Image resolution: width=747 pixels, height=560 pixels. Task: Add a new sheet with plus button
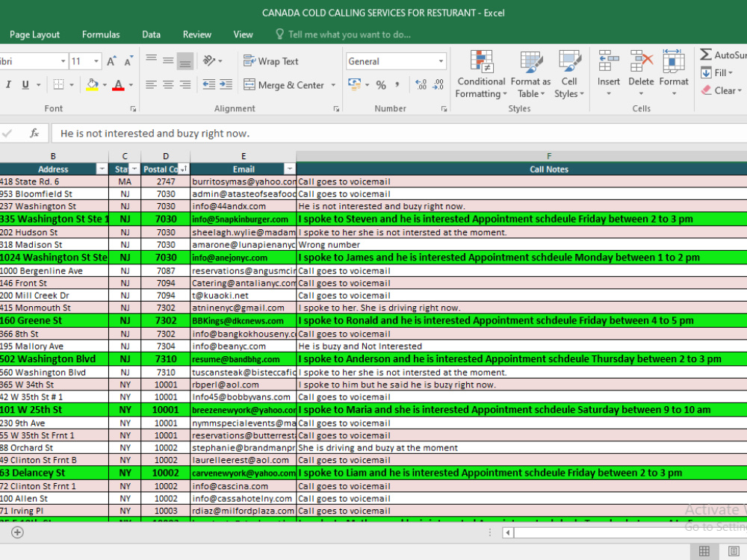pyautogui.click(x=17, y=532)
